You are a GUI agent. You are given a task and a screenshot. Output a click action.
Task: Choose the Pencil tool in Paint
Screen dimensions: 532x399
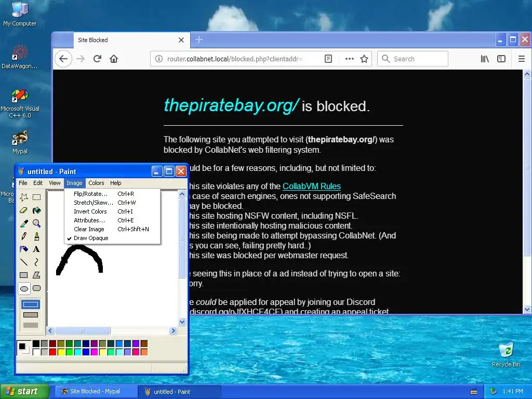pos(24,236)
